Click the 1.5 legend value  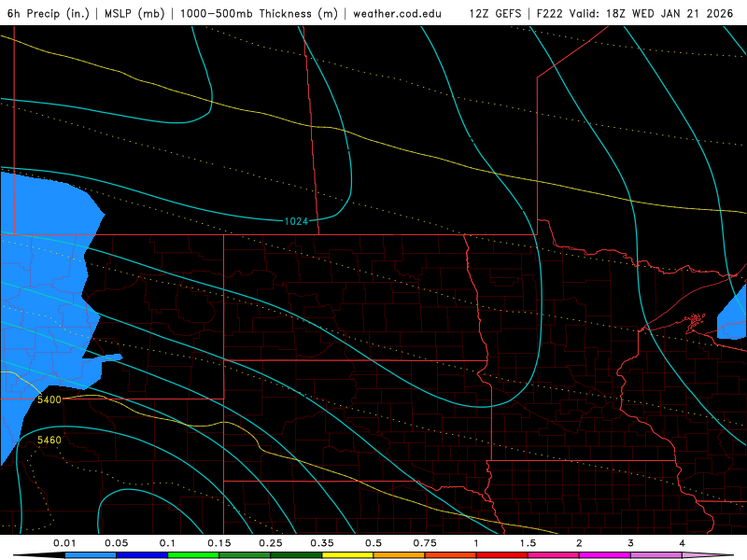(528, 543)
